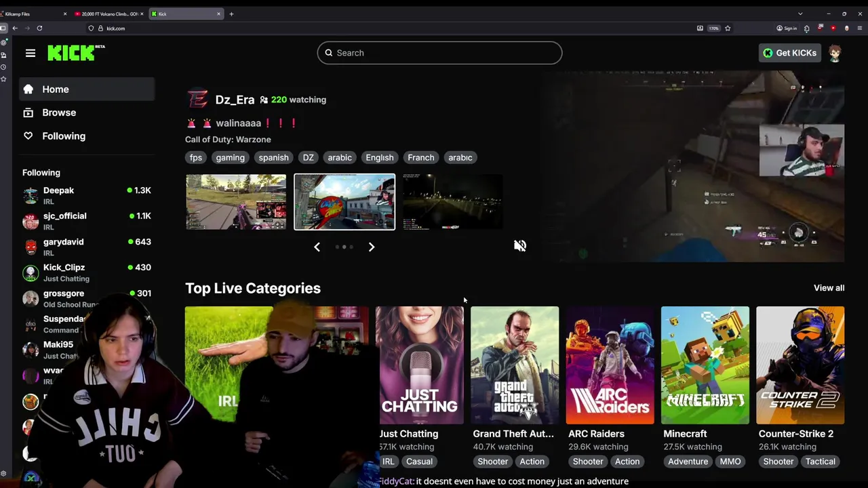868x488 pixels.
Task: Click Action tag under ARC Raiders
Action: [627, 462]
